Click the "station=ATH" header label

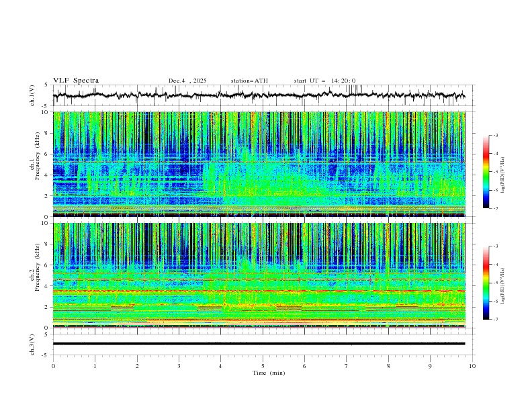(x=249, y=81)
